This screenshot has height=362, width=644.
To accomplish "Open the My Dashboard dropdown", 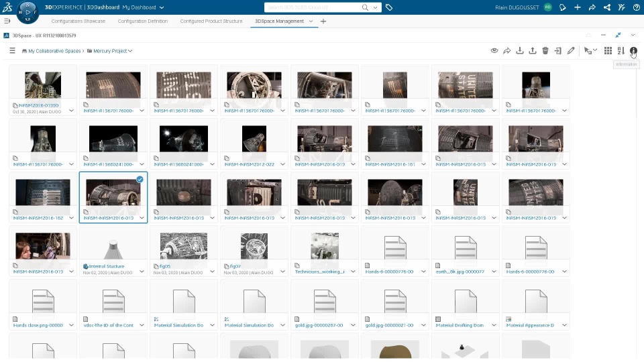I will pyautogui.click(x=161, y=7).
